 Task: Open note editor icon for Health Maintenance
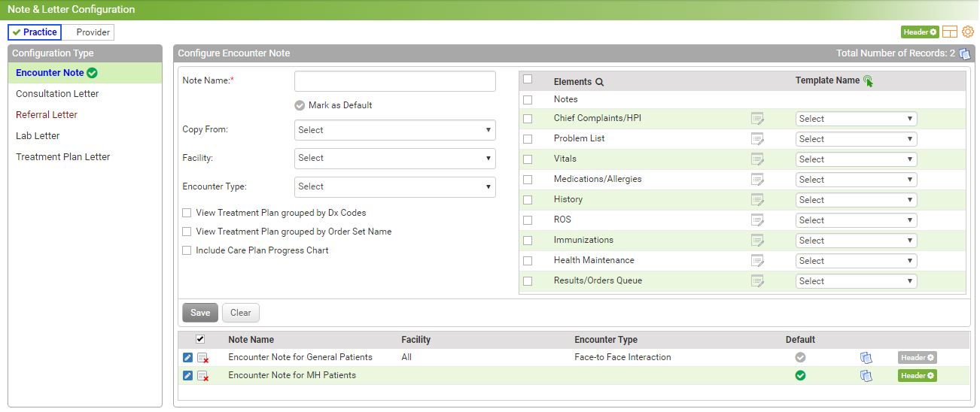757,261
